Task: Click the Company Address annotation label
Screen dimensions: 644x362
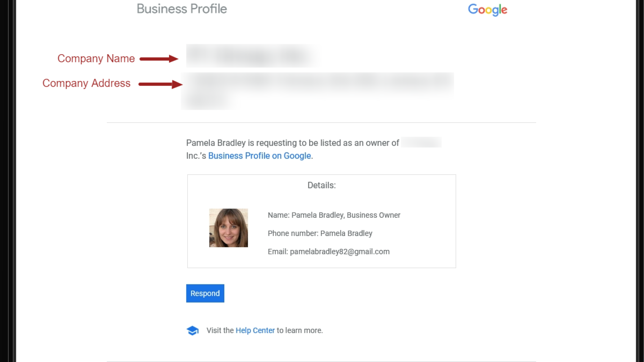Action: pos(86,83)
